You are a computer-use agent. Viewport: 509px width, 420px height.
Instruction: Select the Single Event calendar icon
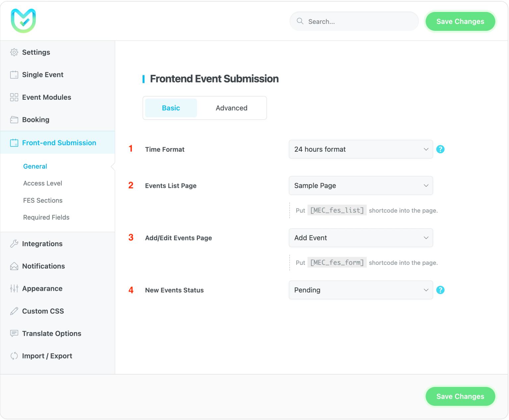(14, 75)
